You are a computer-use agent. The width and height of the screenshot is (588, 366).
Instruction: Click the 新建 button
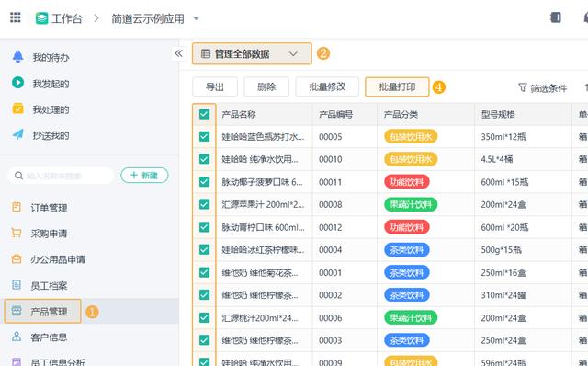pyautogui.click(x=144, y=176)
